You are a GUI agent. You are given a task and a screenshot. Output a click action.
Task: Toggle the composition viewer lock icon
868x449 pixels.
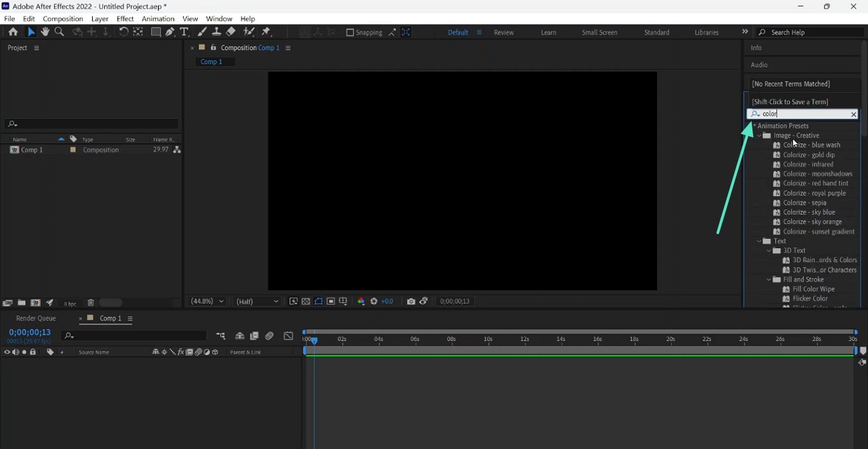[214, 48]
